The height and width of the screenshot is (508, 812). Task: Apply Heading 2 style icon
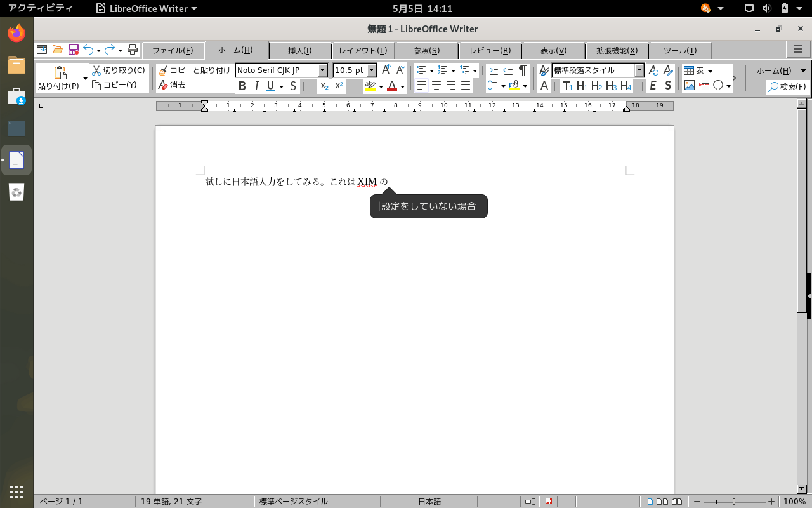click(x=596, y=86)
